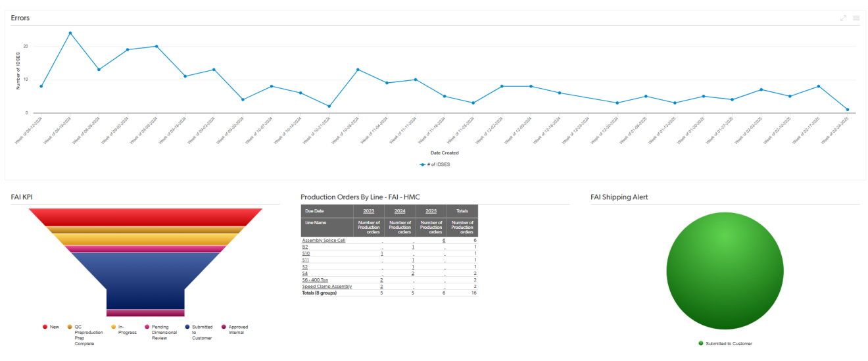The image size is (868, 361).
Task: Toggle the In-Progress legend entry
Action: point(113,327)
